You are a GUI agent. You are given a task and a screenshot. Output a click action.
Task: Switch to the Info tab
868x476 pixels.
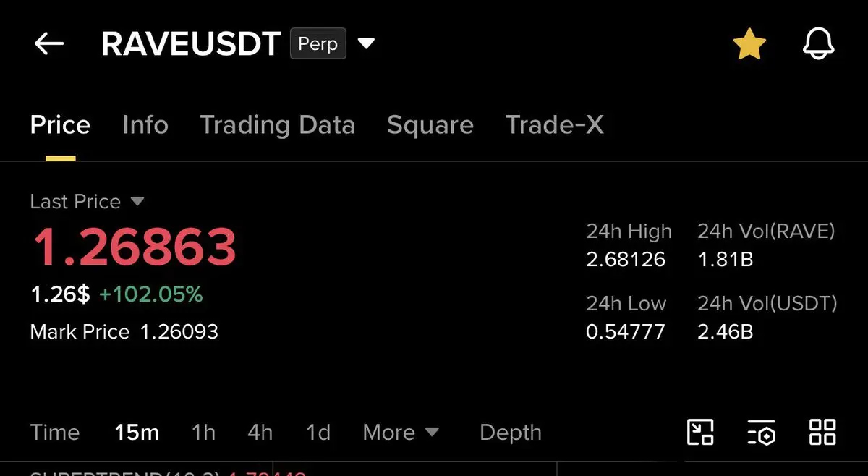tap(145, 125)
